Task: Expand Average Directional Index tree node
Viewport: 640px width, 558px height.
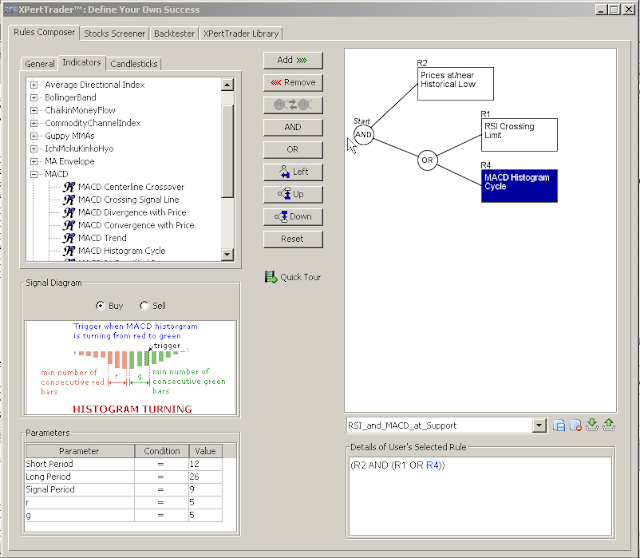Action: (34, 85)
